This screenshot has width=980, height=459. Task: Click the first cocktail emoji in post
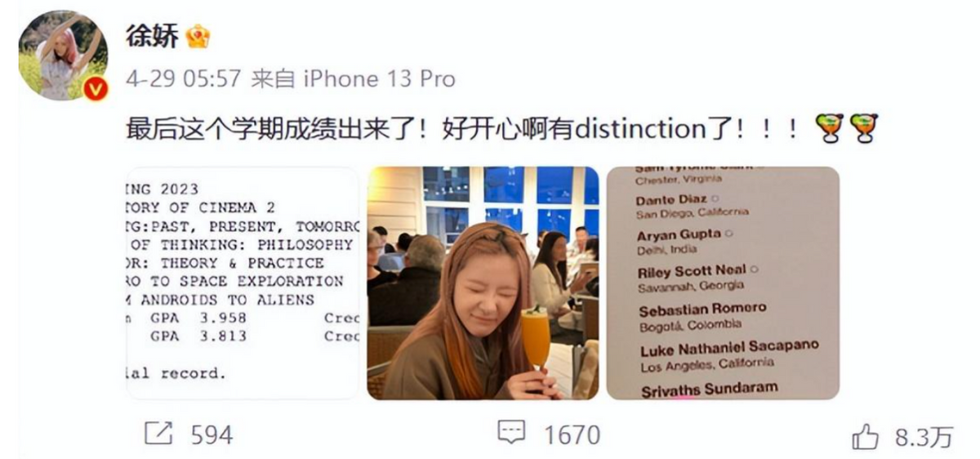[829, 128]
